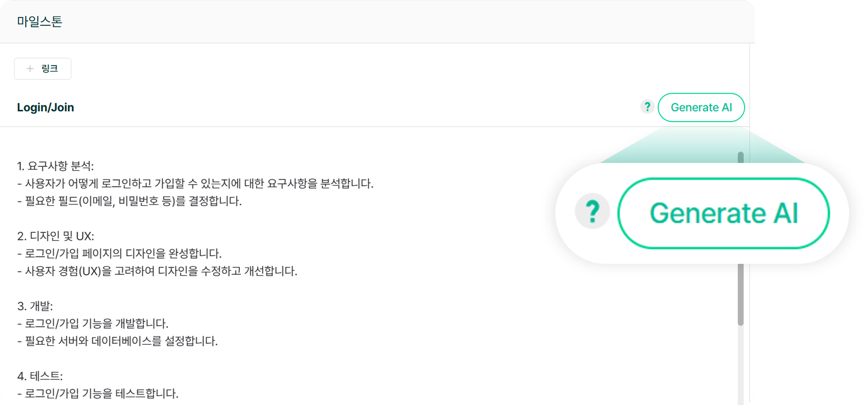Select the 3. 개발 milestone entry

click(x=41, y=305)
